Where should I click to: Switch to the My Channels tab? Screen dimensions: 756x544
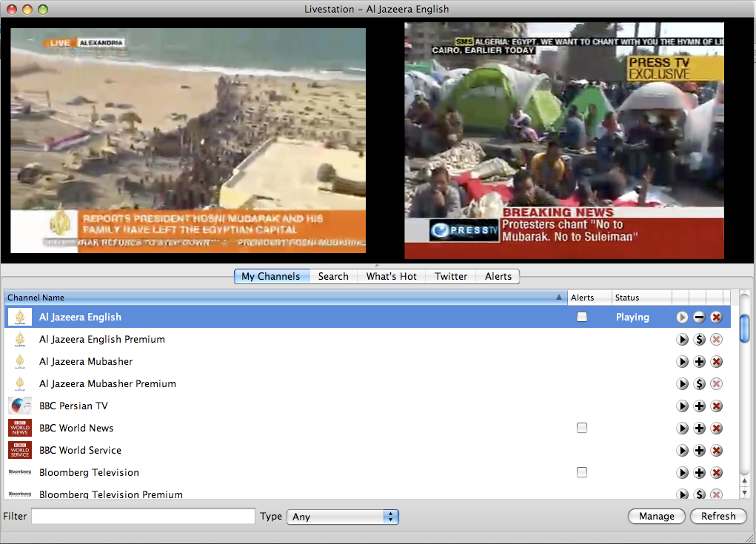tap(272, 276)
